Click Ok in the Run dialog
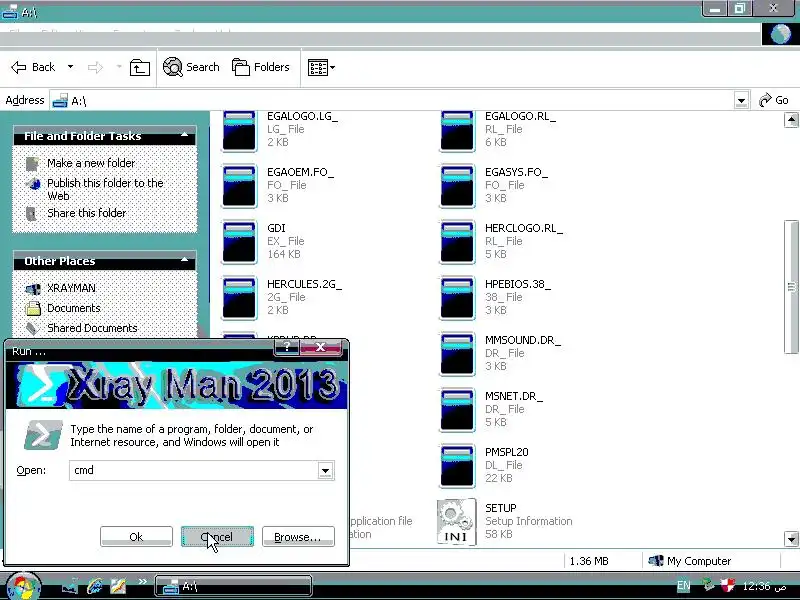The width and height of the screenshot is (800, 600). (136, 537)
